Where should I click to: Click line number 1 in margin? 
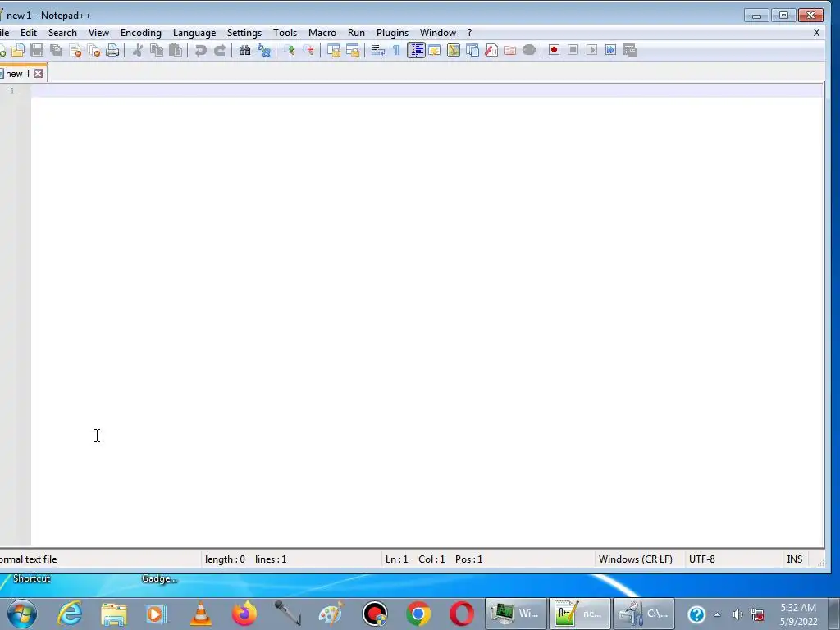click(11, 91)
